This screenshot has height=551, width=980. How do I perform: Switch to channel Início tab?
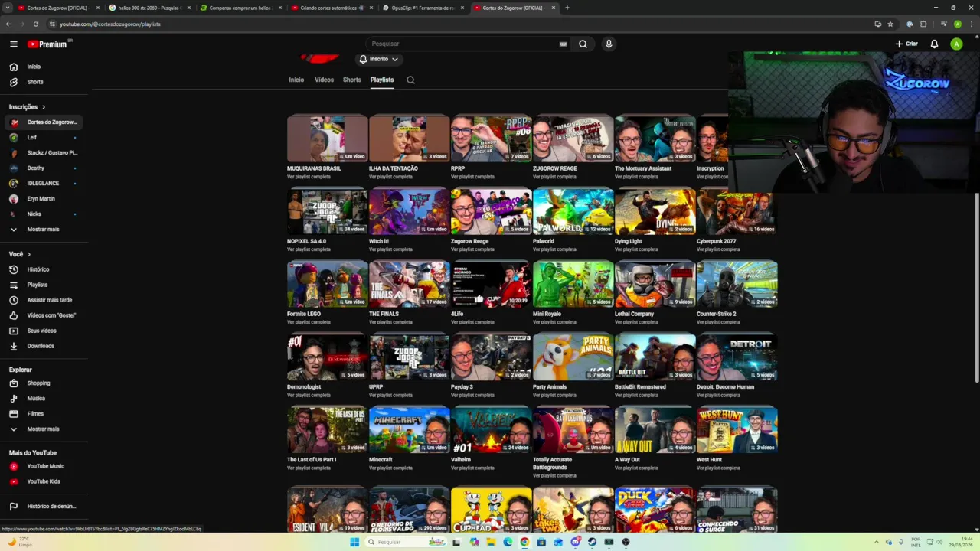(296, 80)
